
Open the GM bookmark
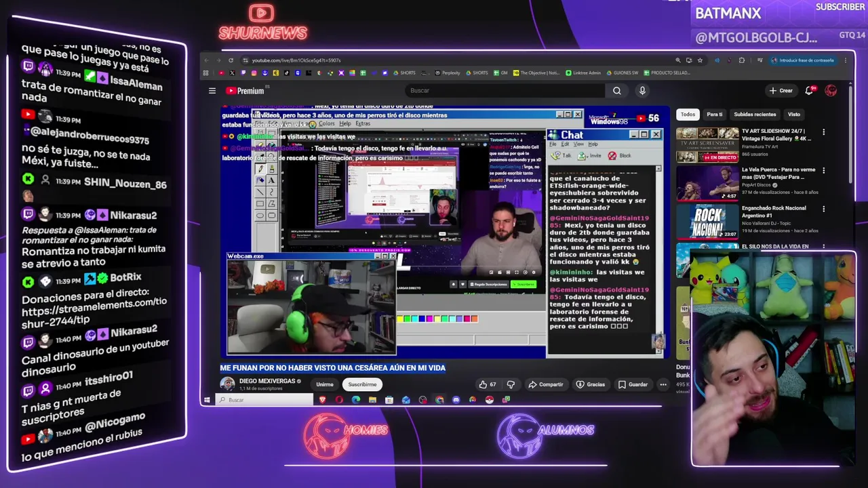click(x=500, y=73)
